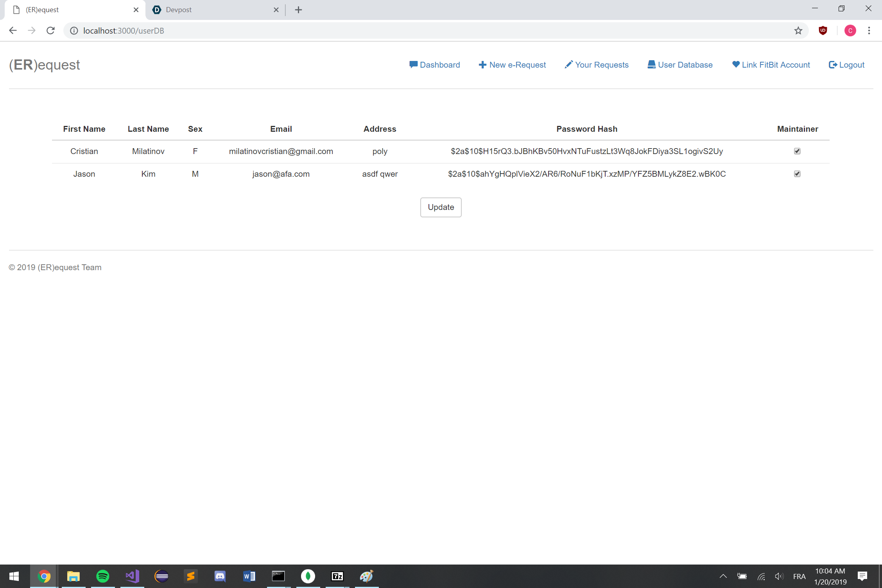Open Chrome three-dot menu
The height and width of the screenshot is (588, 882).
point(869,30)
